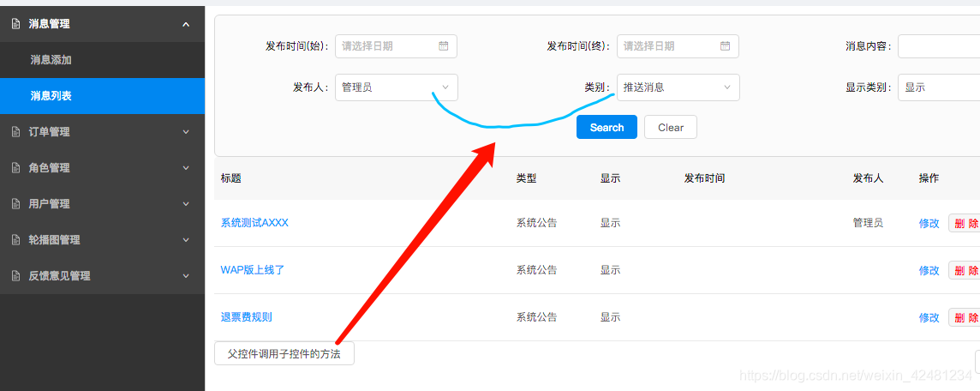Expand the 角色管理 menu chevron
The height and width of the screenshot is (391, 980).
click(x=186, y=168)
